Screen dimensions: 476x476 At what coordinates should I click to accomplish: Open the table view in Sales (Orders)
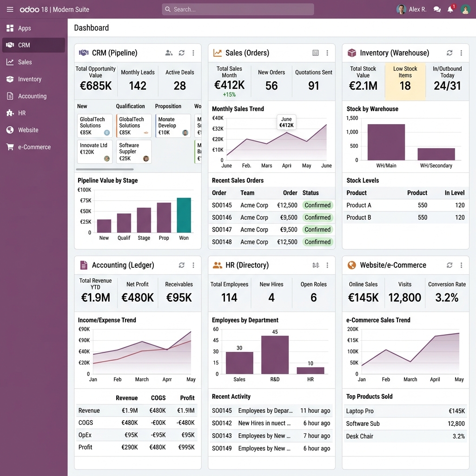315,53
